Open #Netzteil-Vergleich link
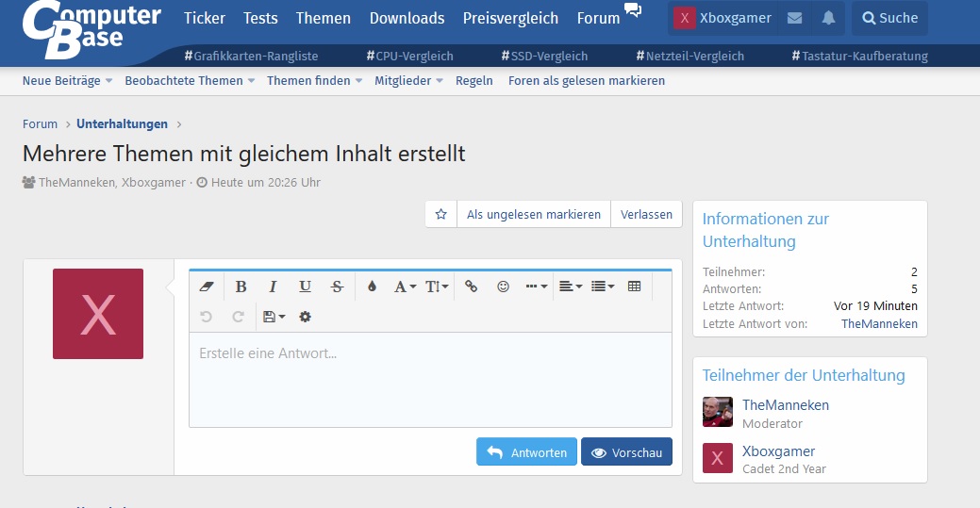Image resolution: width=980 pixels, height=508 pixels. [x=690, y=56]
